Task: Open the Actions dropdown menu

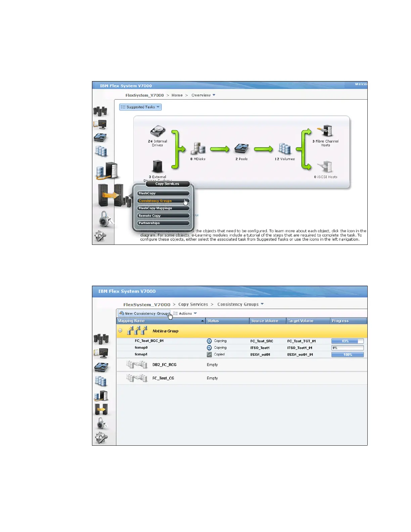Action: tap(185, 313)
